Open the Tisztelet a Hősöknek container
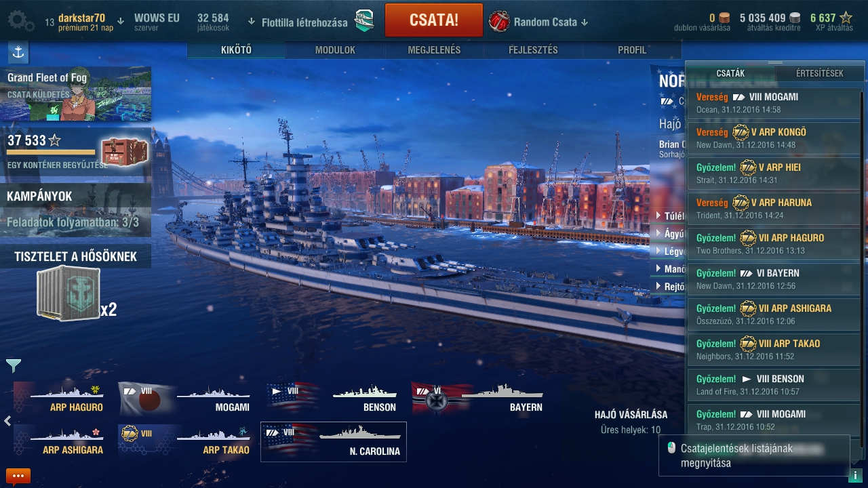This screenshot has width=868, height=488. (68, 293)
